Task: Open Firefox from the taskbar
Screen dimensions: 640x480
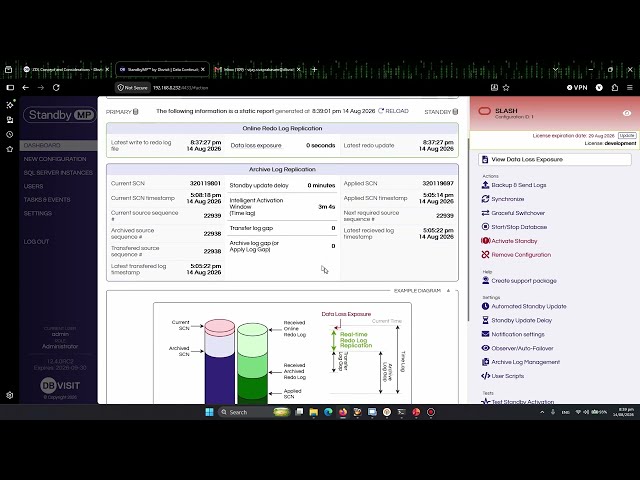Action: point(343,412)
